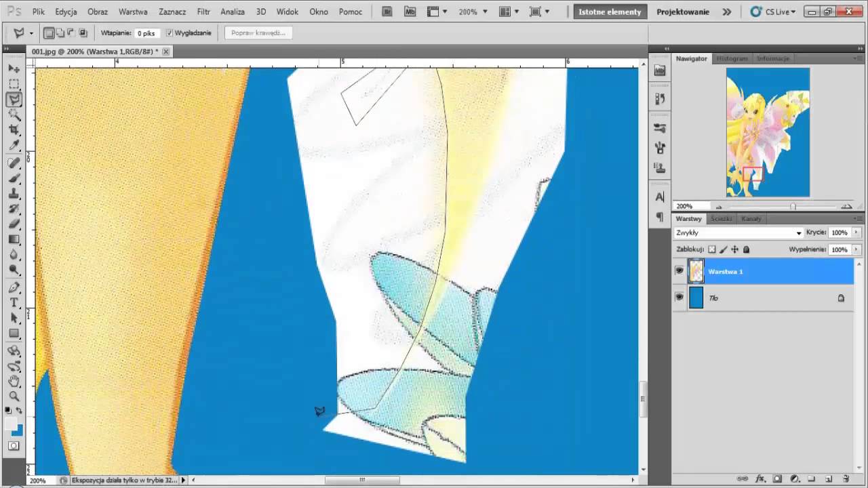Click the Popraw krawędź button
Viewport: 868px width, 488px height.
tap(258, 33)
